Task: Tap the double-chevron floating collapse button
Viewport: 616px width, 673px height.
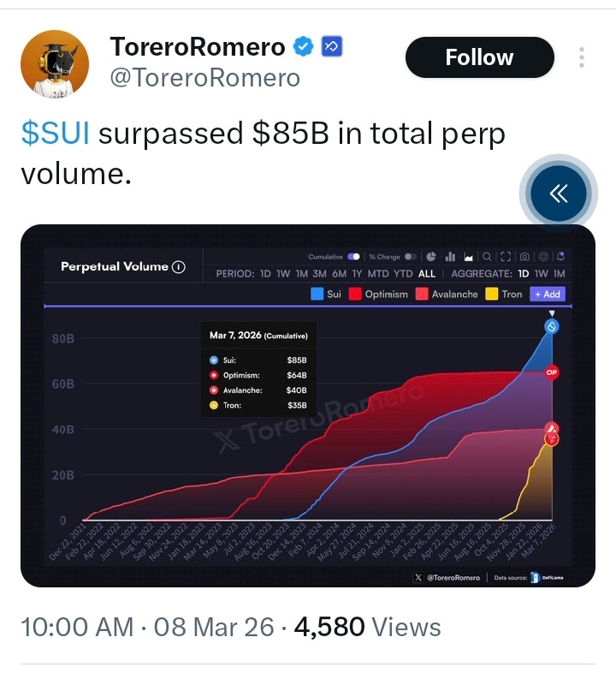Action: 558,194
